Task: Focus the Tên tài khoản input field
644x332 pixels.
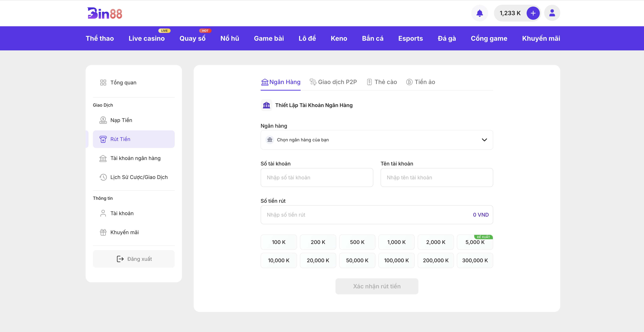Action: 437,177
